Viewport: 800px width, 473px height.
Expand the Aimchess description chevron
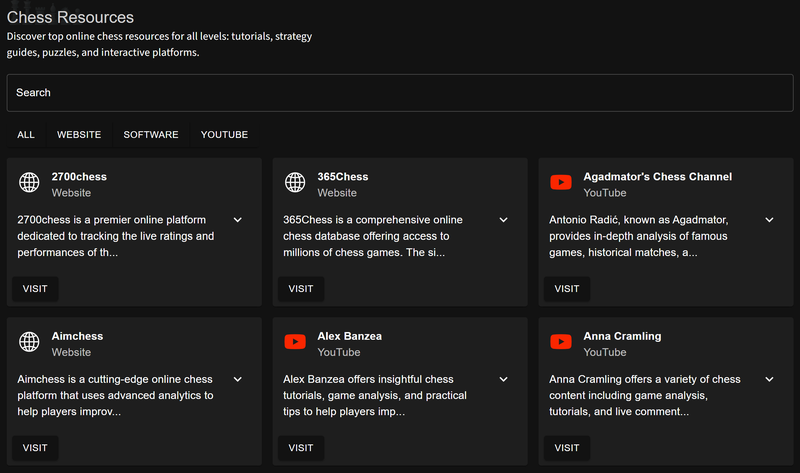pos(238,380)
